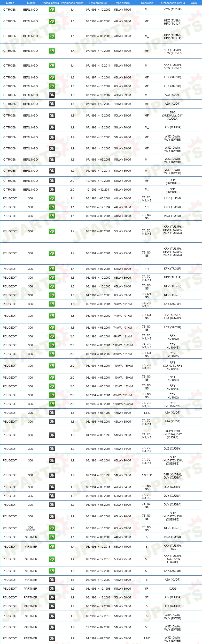Click diesel icon in Partner 1.9 D row
Image resolution: width=202 pixels, height=644 pixels.
(x=52, y=638)
